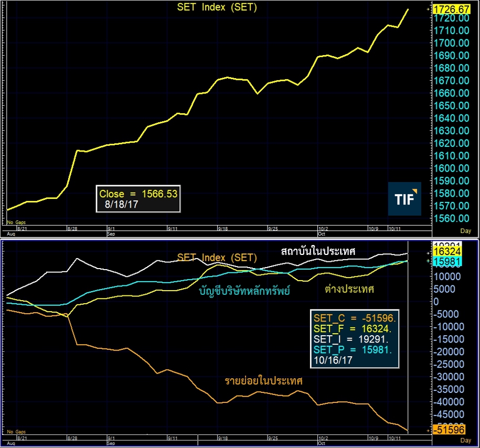Click the cyan บัญชีบริษัทหลักทรัพย์ line label
Image resolution: width=480 pixels, height=448 pixels.
[244, 290]
